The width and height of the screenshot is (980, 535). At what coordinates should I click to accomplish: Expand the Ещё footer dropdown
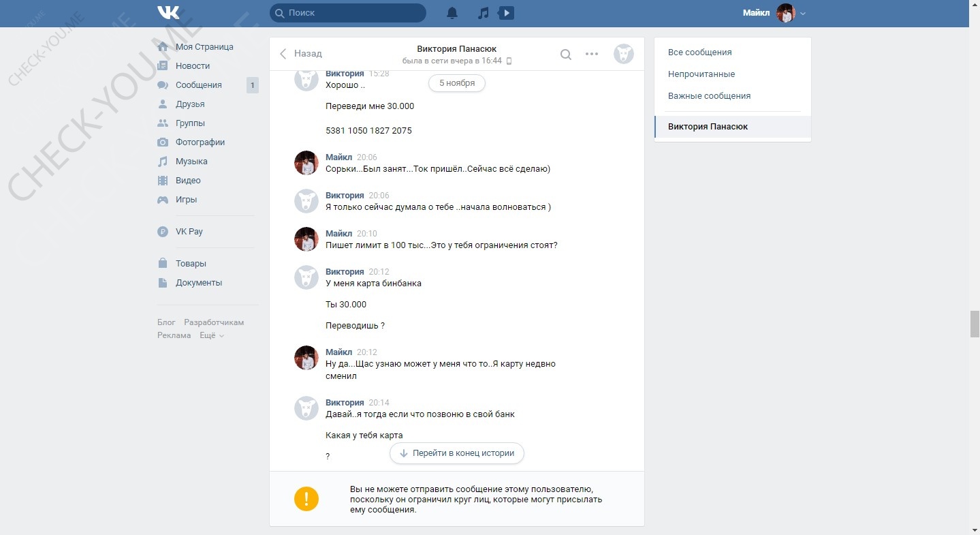pyautogui.click(x=212, y=335)
